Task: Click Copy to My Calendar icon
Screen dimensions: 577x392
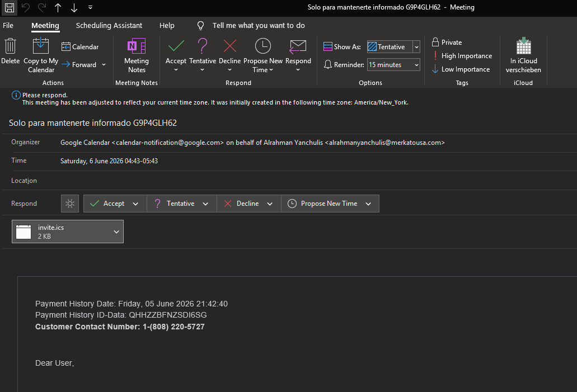Action: pos(40,46)
